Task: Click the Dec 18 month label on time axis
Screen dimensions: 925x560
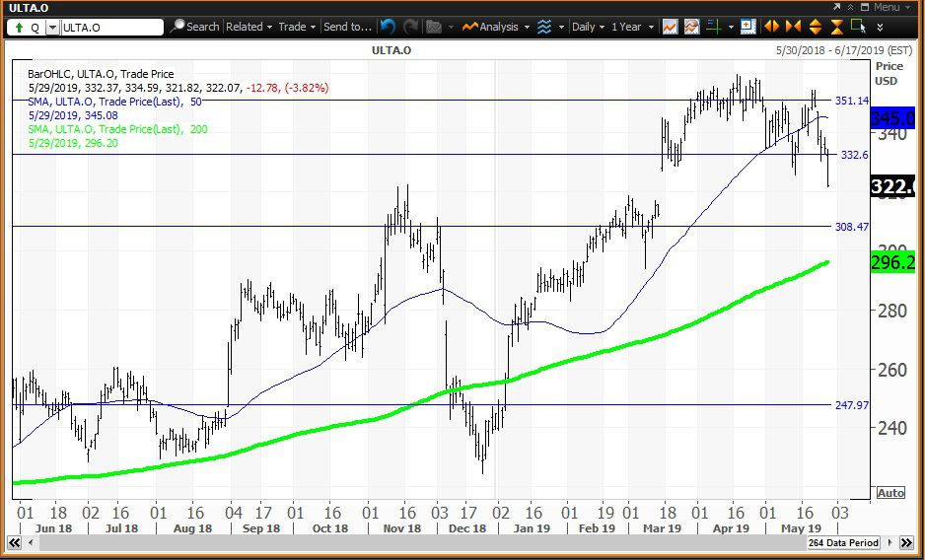Action: (466, 528)
